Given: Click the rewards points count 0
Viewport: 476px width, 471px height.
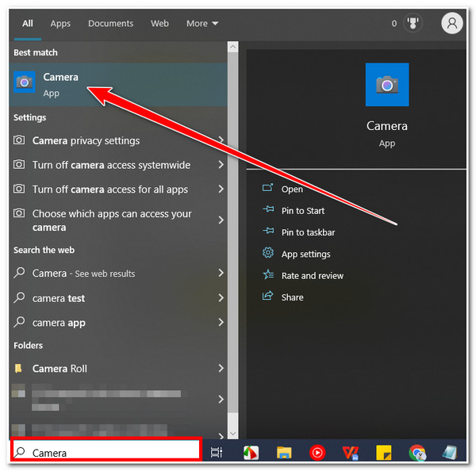Looking at the screenshot, I should (x=394, y=23).
